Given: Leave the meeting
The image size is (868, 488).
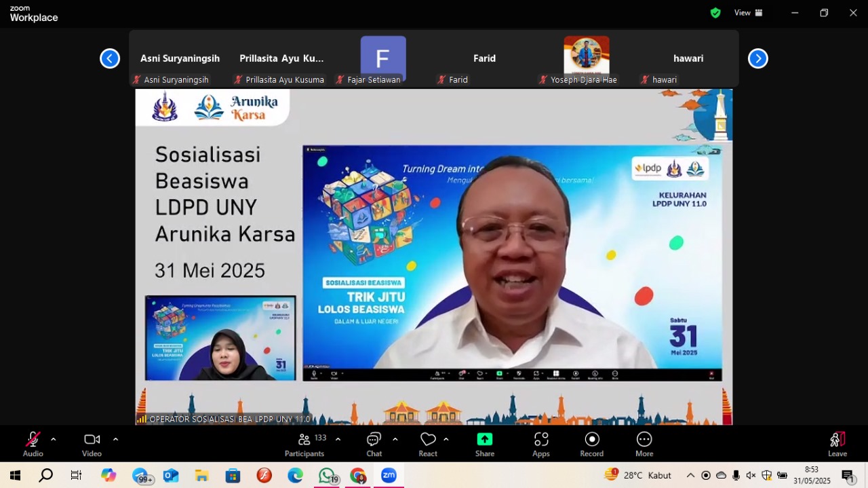Looking at the screenshot, I should (837, 445).
